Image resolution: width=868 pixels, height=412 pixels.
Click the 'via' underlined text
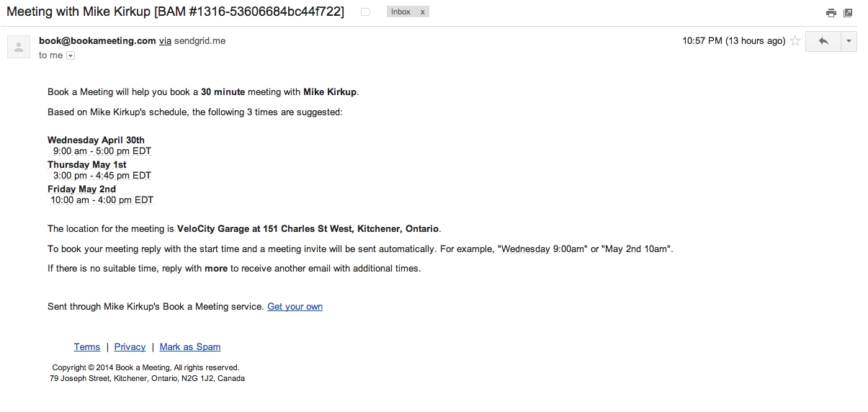[x=165, y=41]
